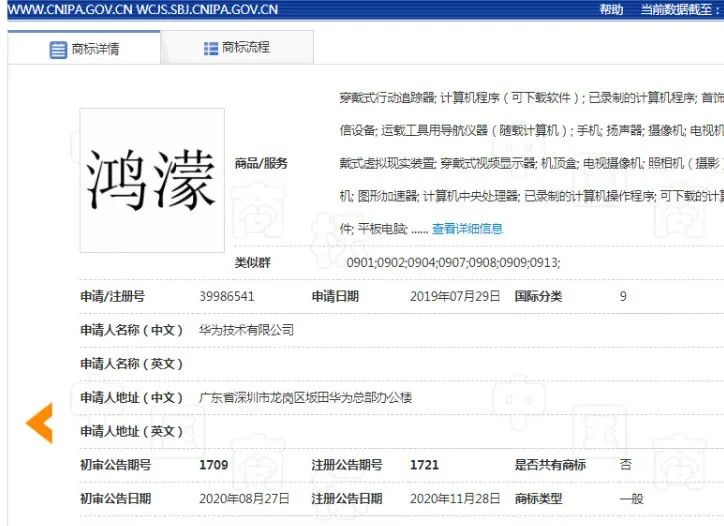Select registration announcement issue 1721

tap(424, 465)
